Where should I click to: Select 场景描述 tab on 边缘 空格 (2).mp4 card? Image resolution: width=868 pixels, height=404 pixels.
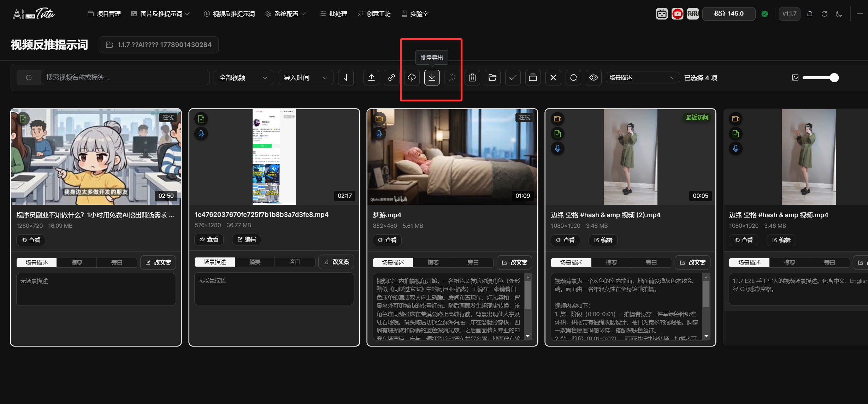coord(571,262)
